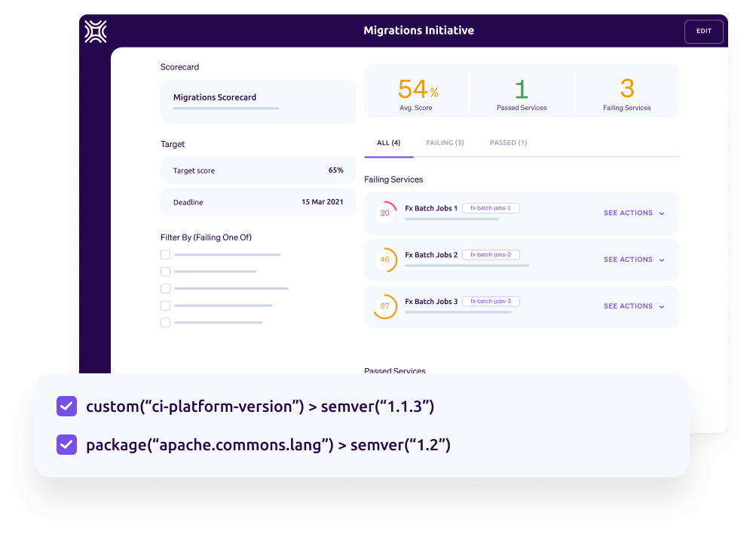Uncheck the apache.commons.lang rule checkbox
Screen dimensions: 756x534
tap(66, 444)
